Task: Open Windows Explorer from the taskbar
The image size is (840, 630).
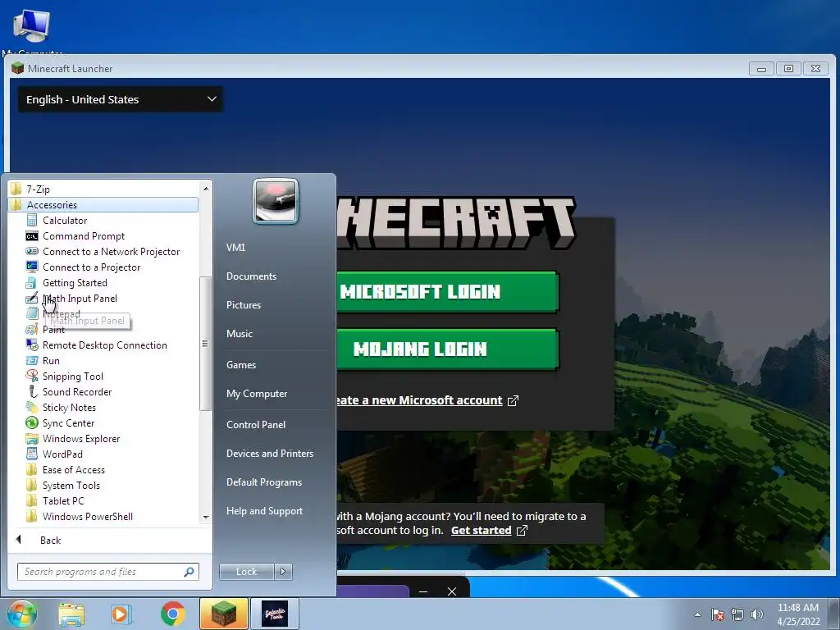Action: (x=71, y=614)
